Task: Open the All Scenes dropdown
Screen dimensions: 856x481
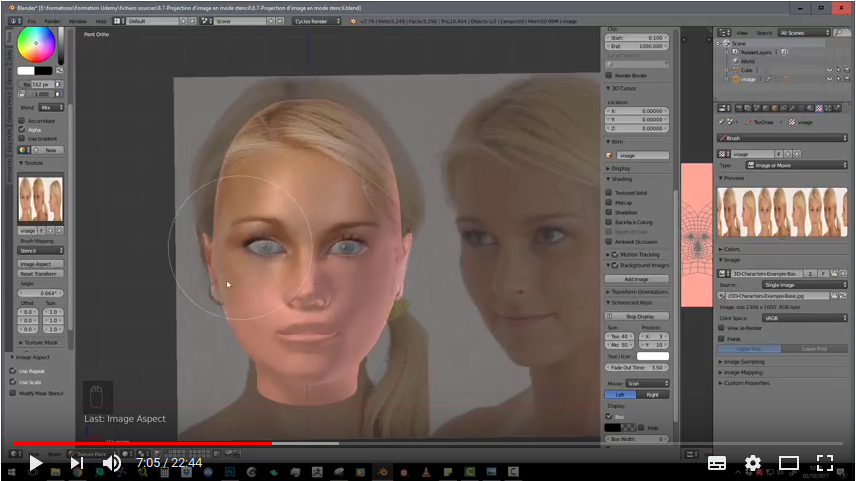Action: tap(804, 33)
